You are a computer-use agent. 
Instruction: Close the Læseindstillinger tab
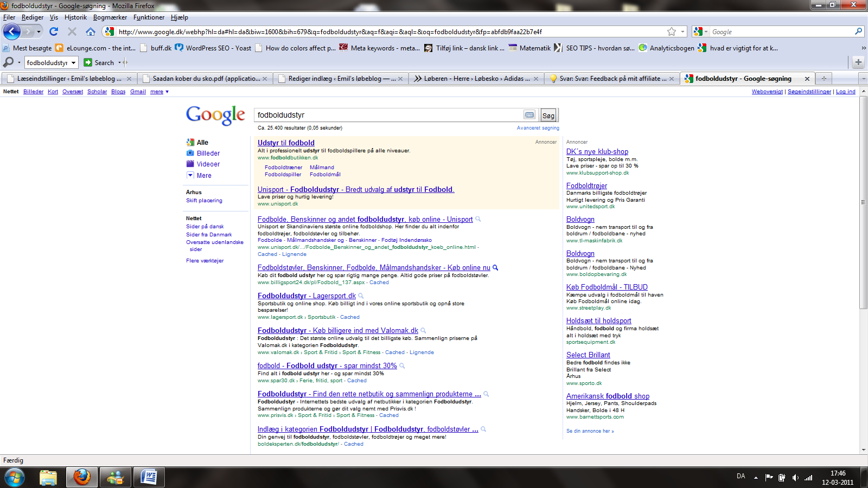(x=129, y=79)
